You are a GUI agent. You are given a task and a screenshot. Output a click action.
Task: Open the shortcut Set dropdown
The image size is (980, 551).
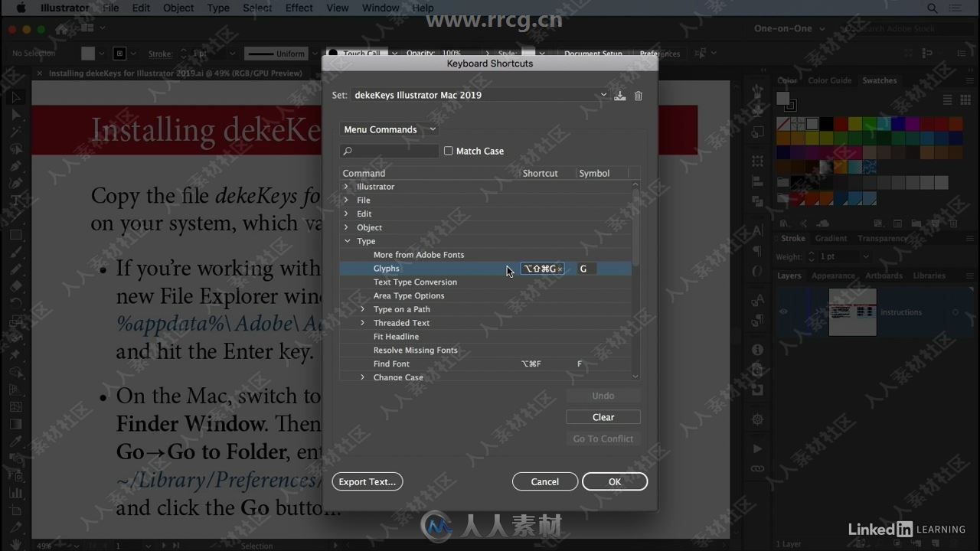point(481,96)
